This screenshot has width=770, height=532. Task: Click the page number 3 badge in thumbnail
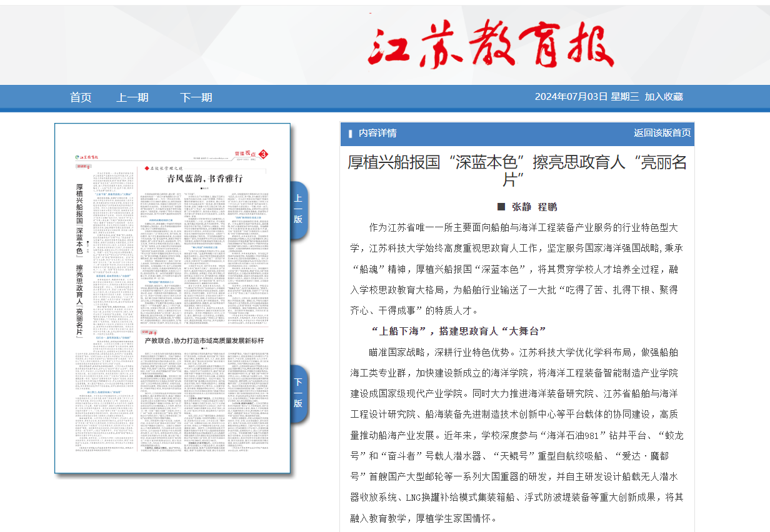263,154
